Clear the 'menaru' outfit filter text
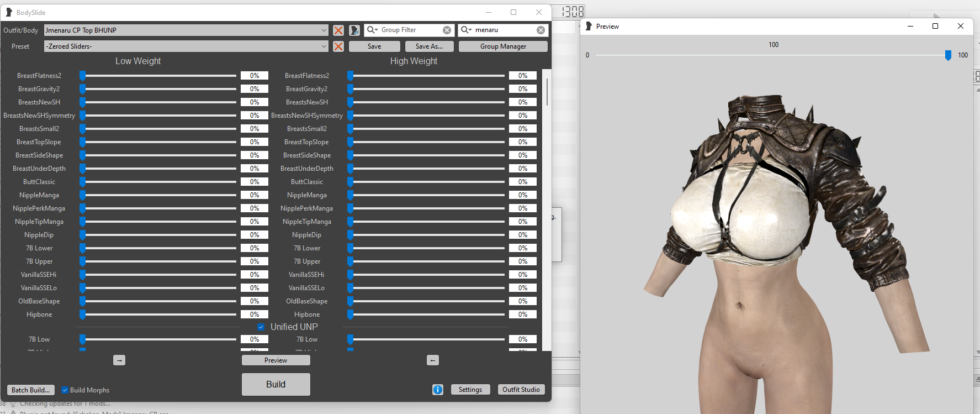This screenshot has width=980, height=414. pyautogui.click(x=541, y=30)
